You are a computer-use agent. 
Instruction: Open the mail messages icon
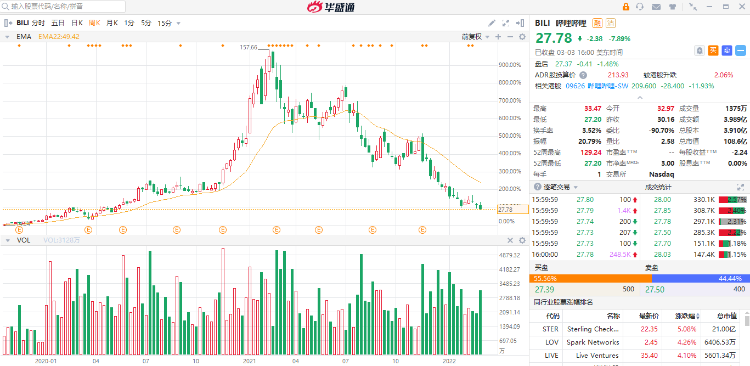pyautogui.click(x=656, y=7)
